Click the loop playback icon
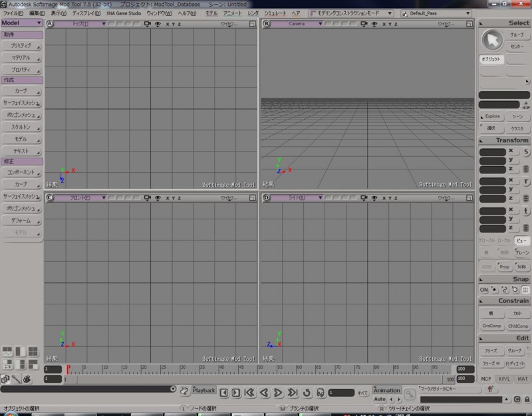 pyautogui.click(x=307, y=393)
